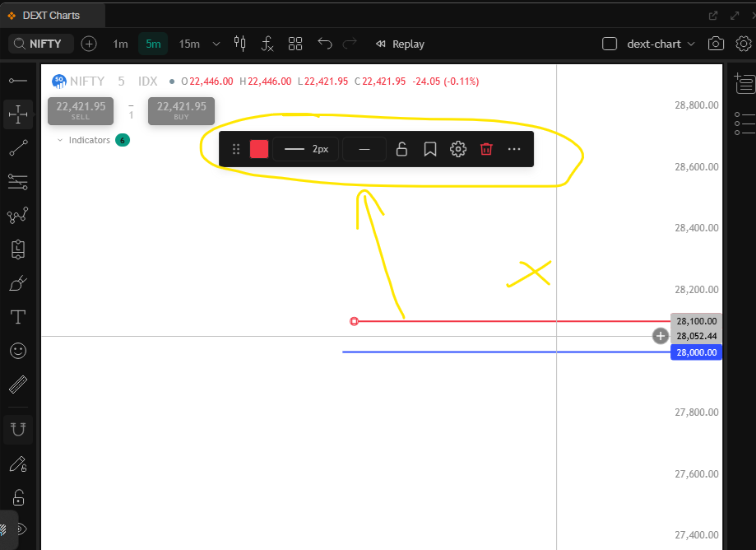Open the dext-chart layout dropdown

coord(661,44)
